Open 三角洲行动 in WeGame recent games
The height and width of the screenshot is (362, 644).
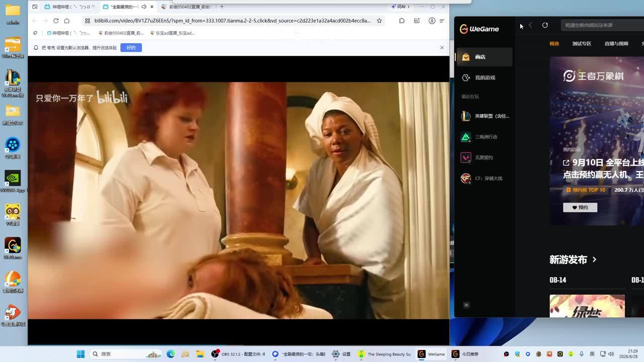tap(484, 137)
